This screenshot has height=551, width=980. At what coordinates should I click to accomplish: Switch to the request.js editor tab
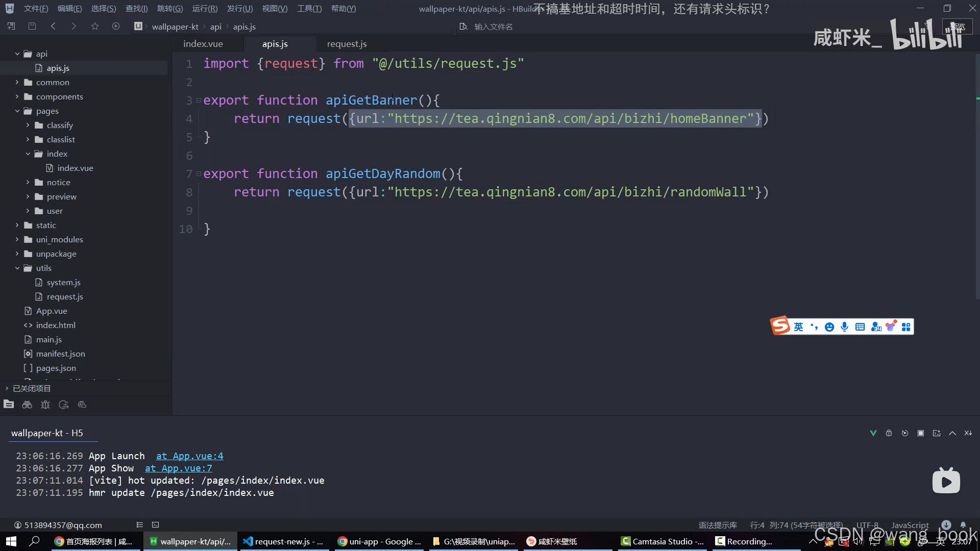pos(347,44)
